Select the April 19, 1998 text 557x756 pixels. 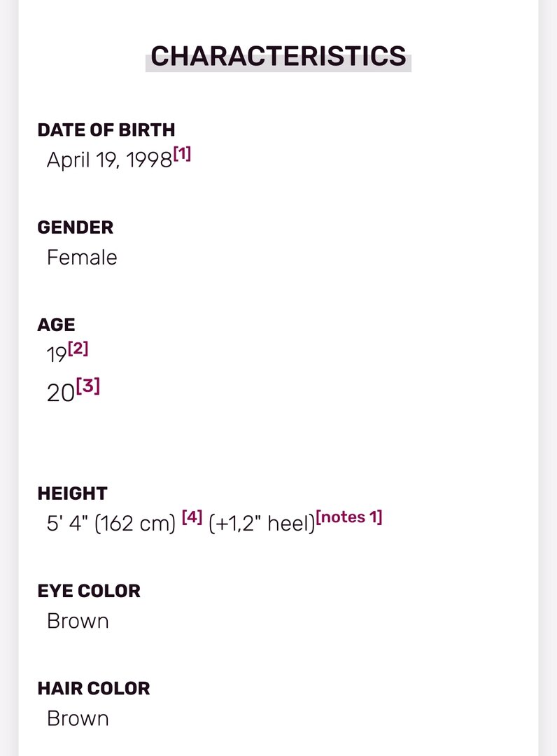pyautogui.click(x=109, y=160)
